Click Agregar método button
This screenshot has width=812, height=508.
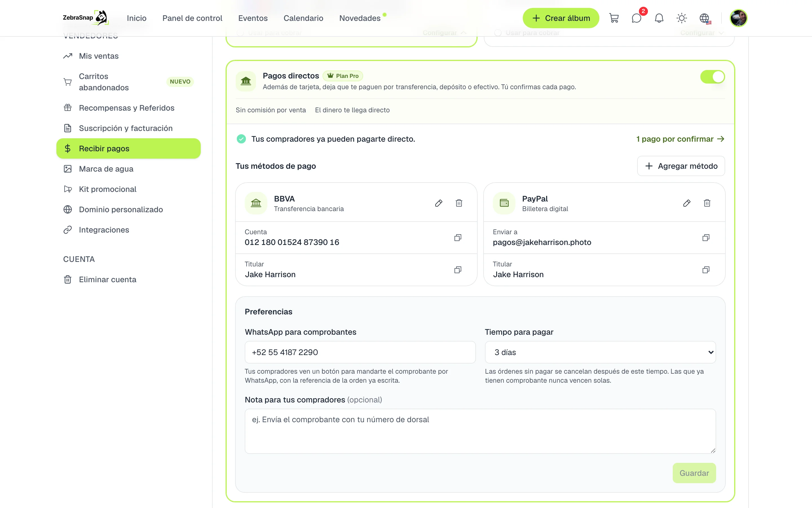681,166
